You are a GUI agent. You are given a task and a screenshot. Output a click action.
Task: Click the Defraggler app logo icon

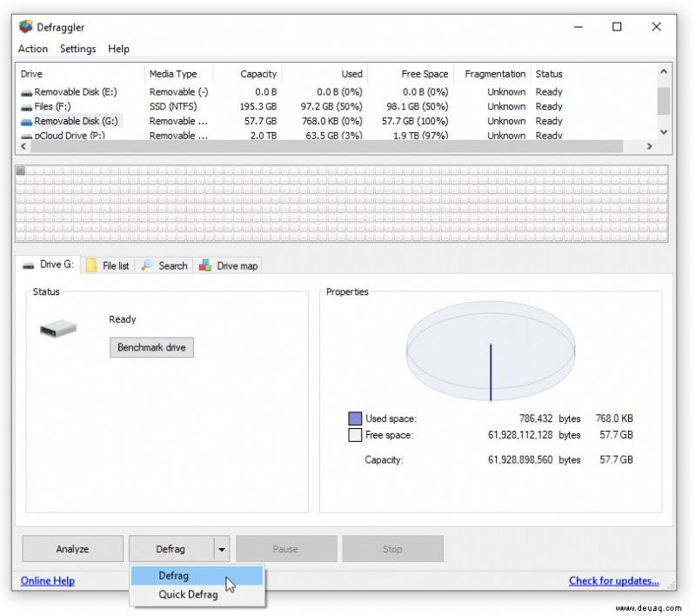click(x=26, y=27)
